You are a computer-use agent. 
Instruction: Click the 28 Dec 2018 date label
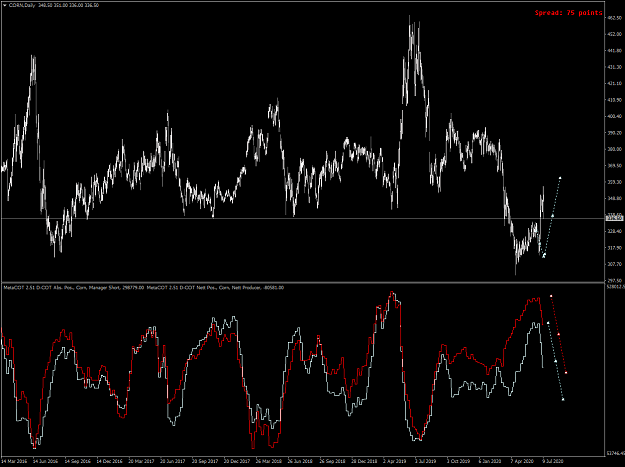tap(364, 461)
